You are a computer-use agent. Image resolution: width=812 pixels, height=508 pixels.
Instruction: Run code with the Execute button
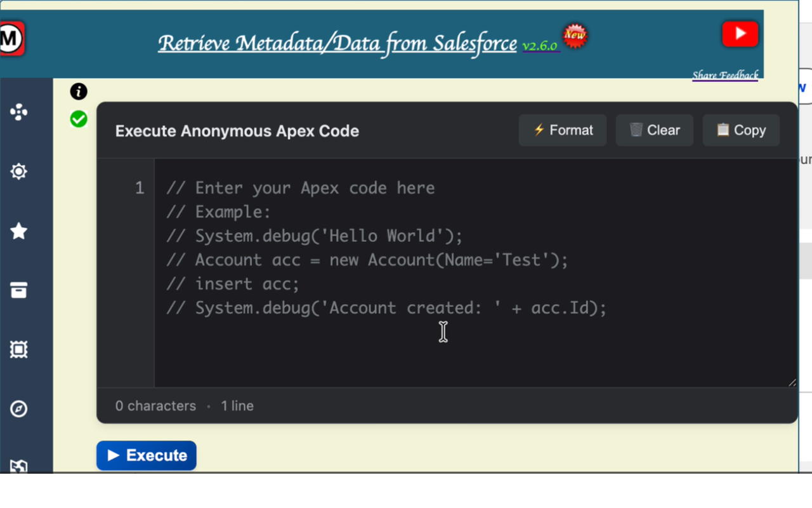tap(147, 455)
